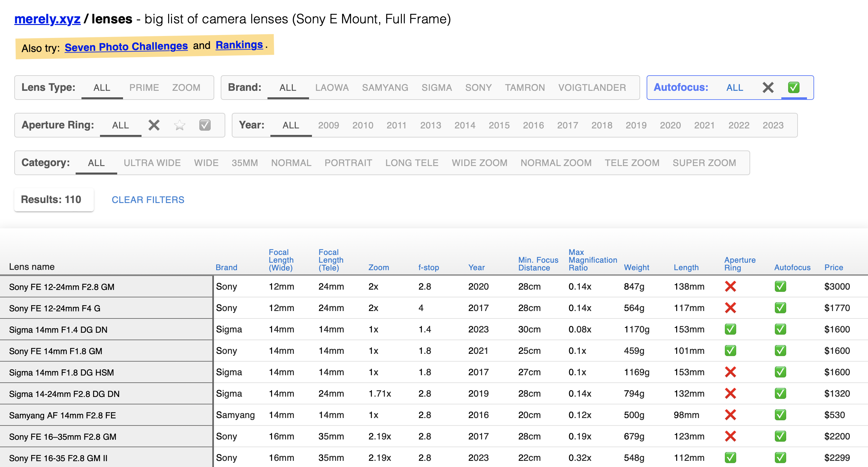Filter Year by 2009
The width and height of the screenshot is (868, 467).
coord(329,125)
